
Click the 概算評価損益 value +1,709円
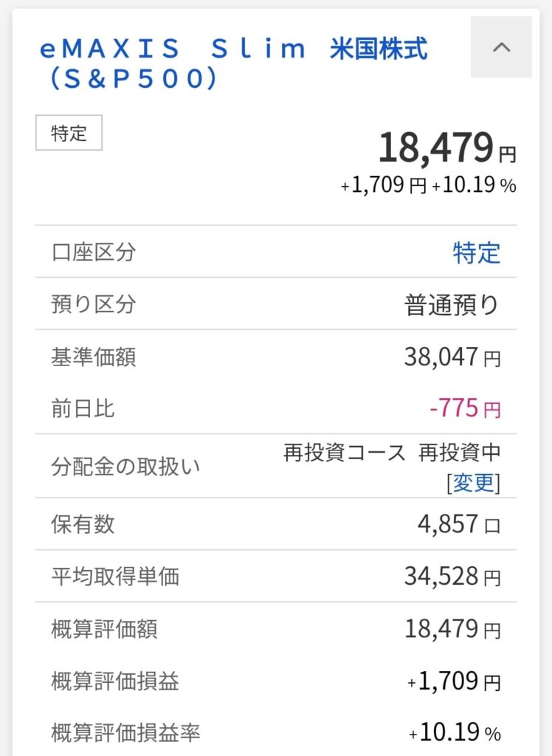point(453,681)
